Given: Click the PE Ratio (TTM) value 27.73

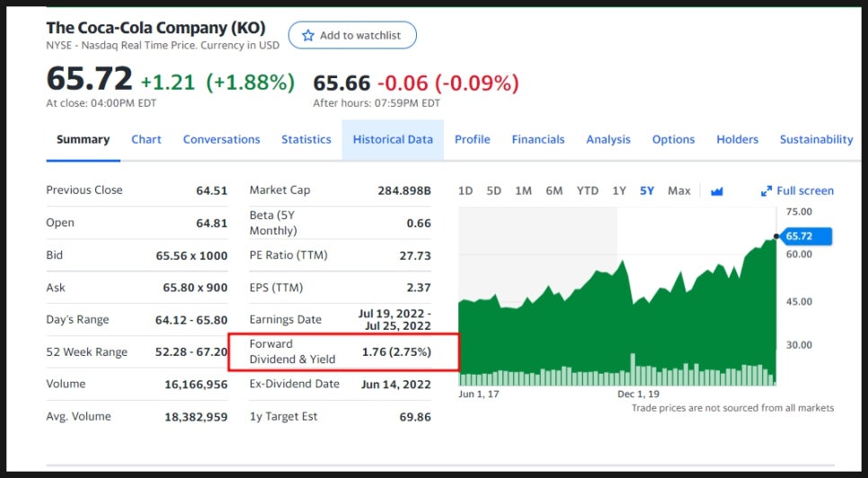Looking at the screenshot, I should (415, 255).
